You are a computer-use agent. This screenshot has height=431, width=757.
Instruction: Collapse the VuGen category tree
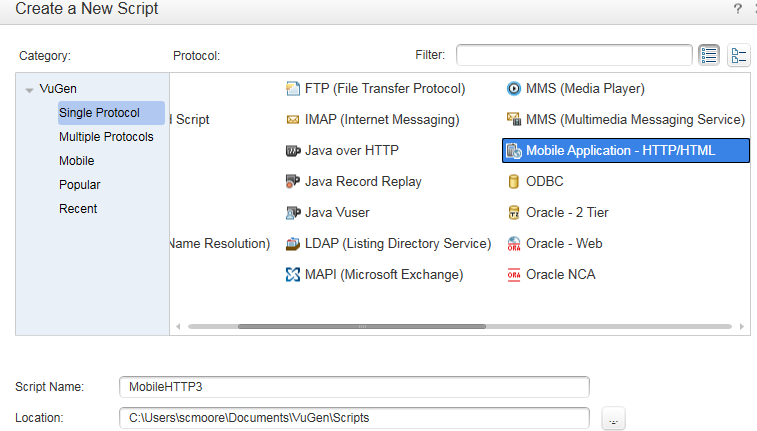click(x=30, y=89)
